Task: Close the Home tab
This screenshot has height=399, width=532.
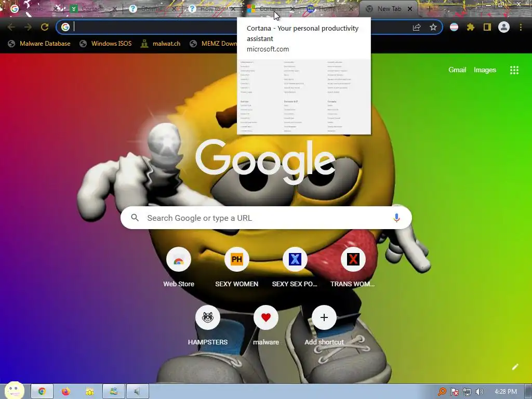Action: pyautogui.click(x=351, y=9)
